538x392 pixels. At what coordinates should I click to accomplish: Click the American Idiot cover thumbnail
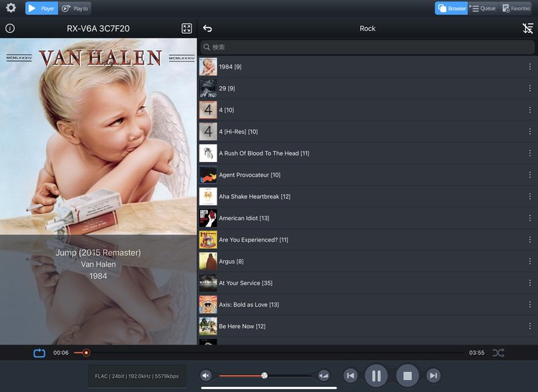pos(208,218)
